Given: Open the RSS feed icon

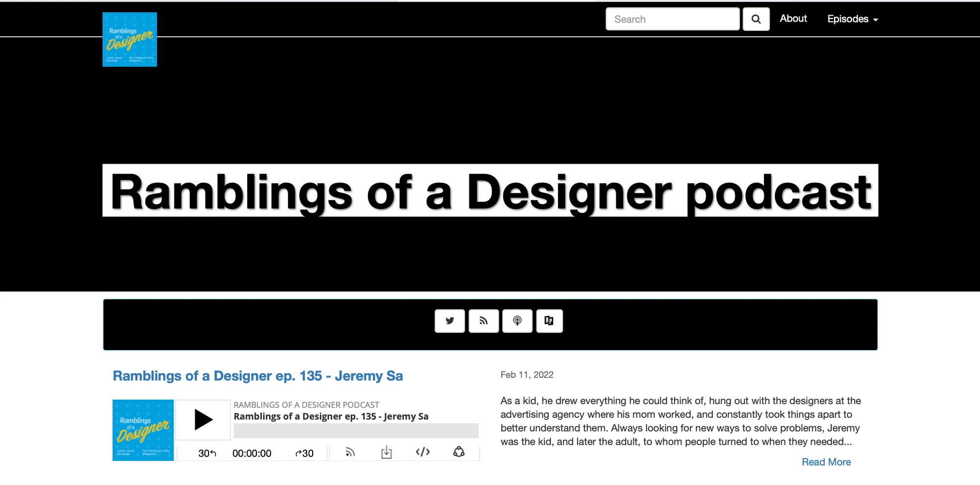Looking at the screenshot, I should click(483, 321).
